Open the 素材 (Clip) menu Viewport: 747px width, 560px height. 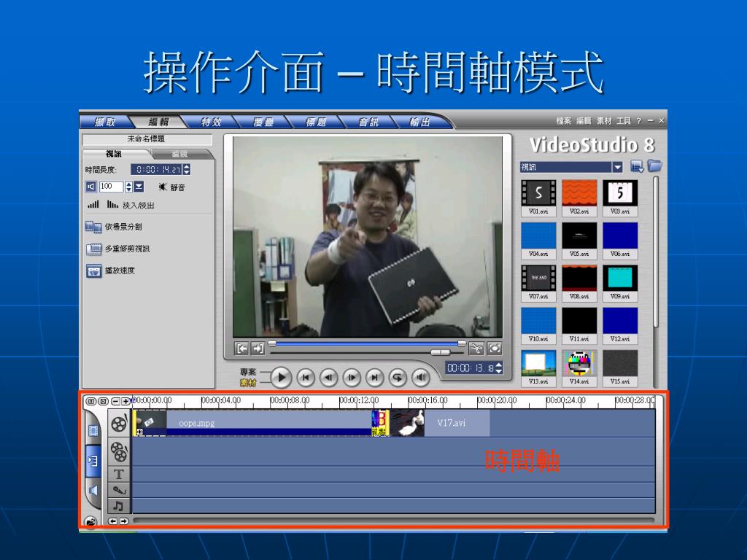coord(604,121)
